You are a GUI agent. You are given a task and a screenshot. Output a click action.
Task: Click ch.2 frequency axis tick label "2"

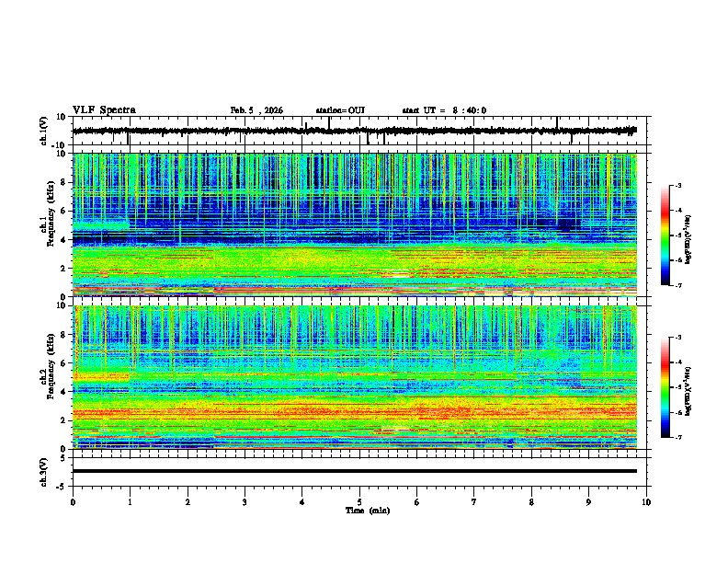(x=64, y=420)
